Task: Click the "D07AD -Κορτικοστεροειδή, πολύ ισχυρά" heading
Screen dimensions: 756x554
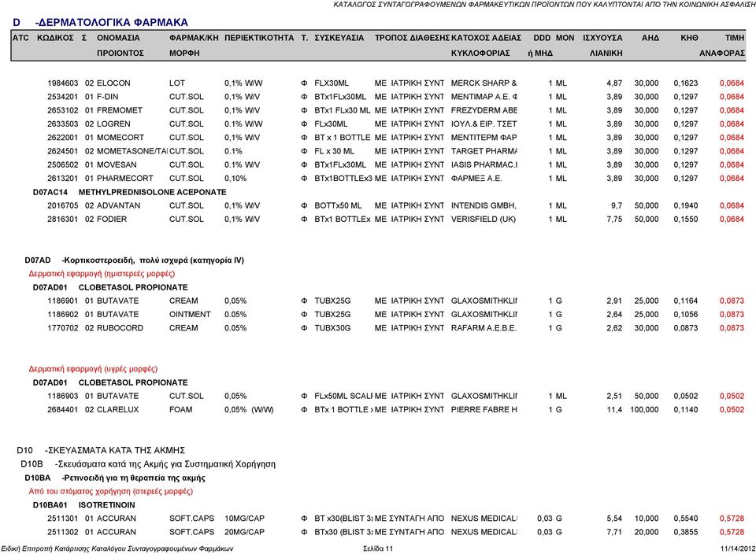Action: tap(135, 260)
